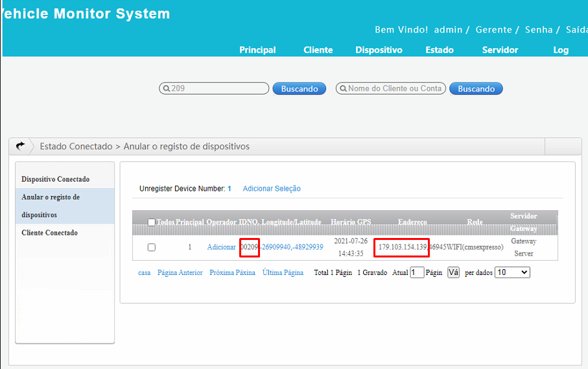The height and width of the screenshot is (369, 588).
Task: Click the Próxima Páxina pagination link
Action: [232, 273]
